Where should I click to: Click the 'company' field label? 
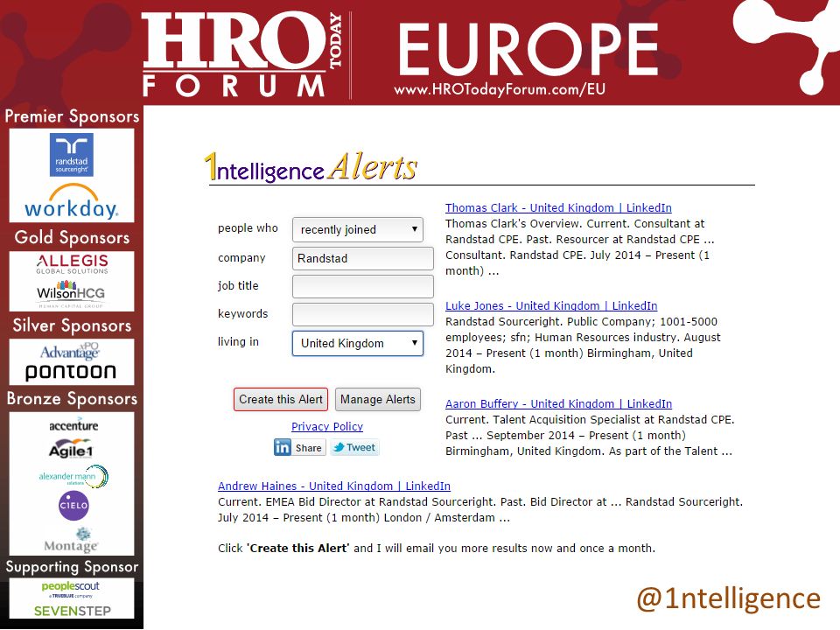241,258
